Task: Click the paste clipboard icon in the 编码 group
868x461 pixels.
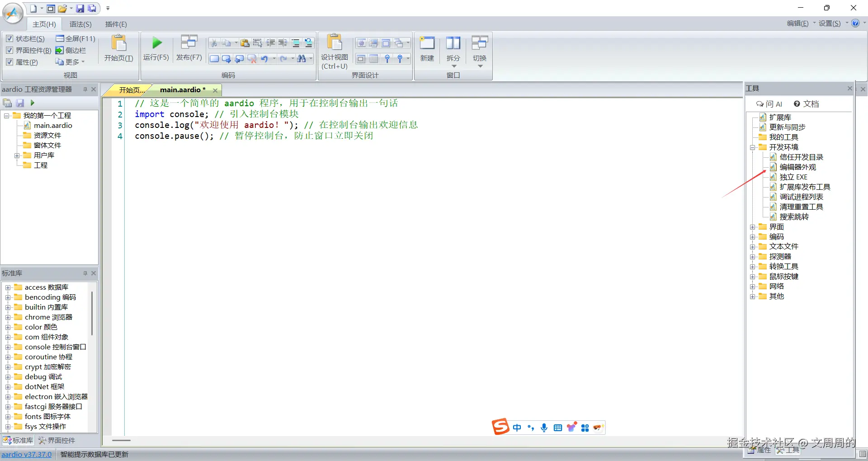Action: pyautogui.click(x=245, y=43)
